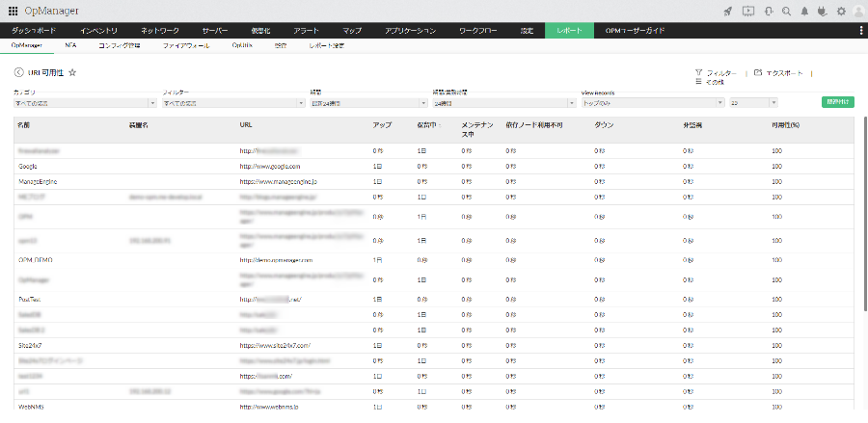Open the ワークフロー menu
This screenshot has height=423, width=868.
[477, 31]
